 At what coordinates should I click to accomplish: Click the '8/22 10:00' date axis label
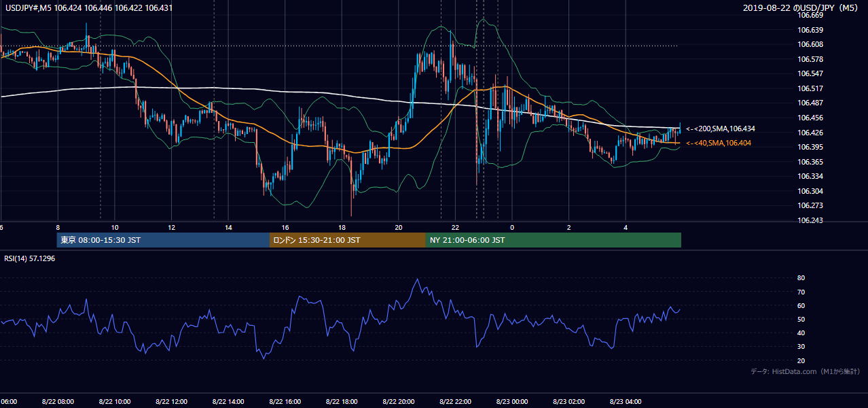click(115, 401)
